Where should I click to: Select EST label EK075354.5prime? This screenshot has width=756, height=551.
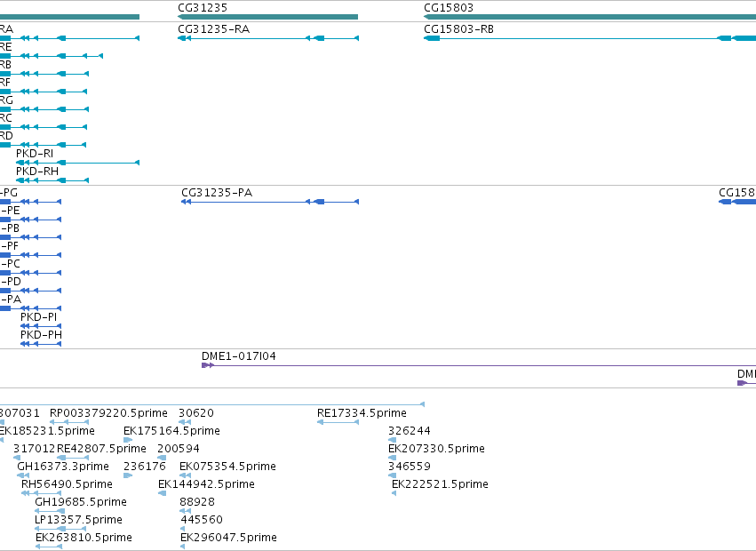(227, 467)
